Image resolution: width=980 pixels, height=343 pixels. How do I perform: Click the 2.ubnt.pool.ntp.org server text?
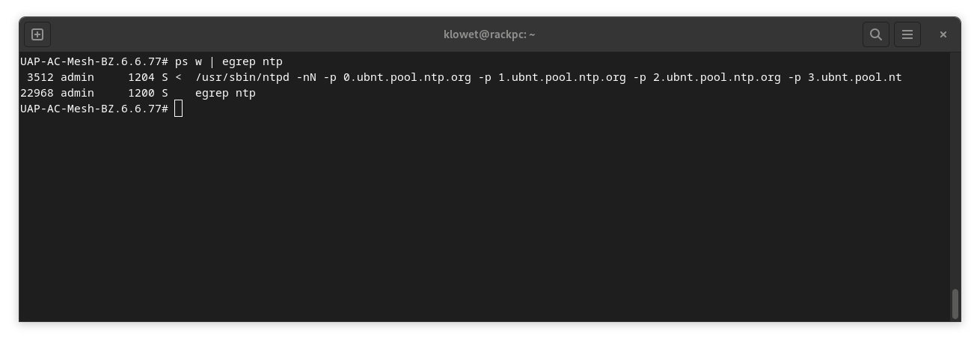(717, 78)
